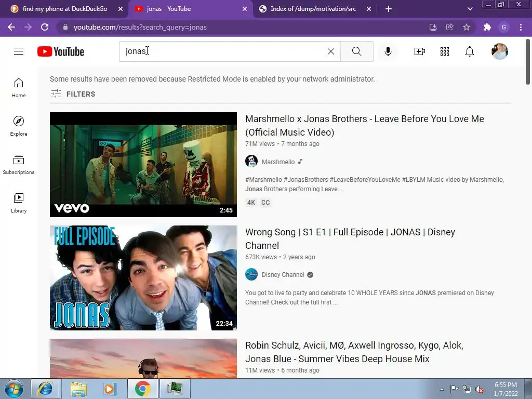532x399 pixels.
Task: Open the YouTube hamburger guide menu
Action: coord(19,51)
